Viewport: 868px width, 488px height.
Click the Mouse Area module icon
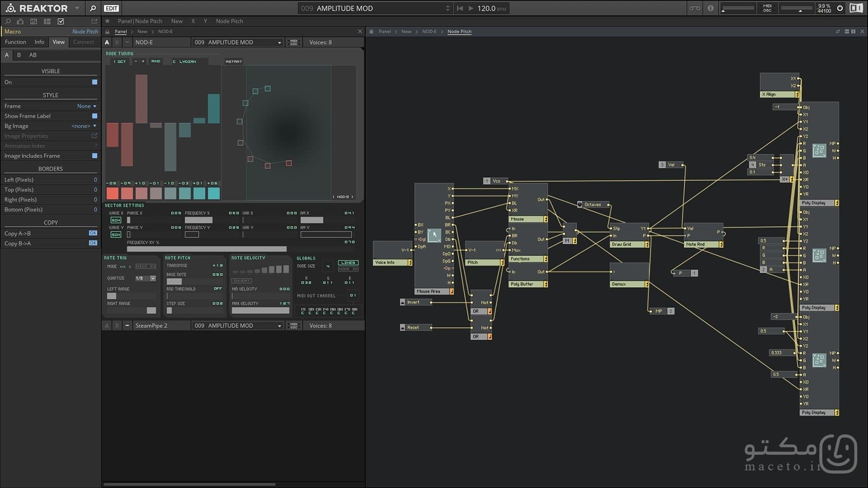click(434, 235)
